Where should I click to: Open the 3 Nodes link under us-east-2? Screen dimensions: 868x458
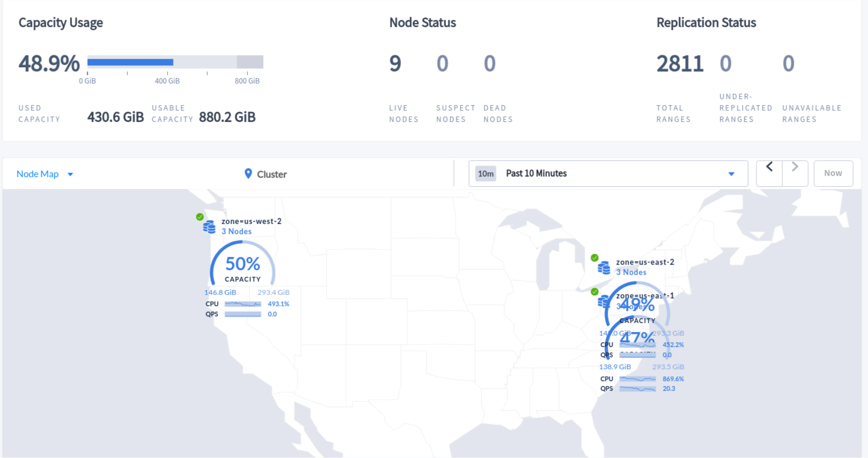[630, 272]
